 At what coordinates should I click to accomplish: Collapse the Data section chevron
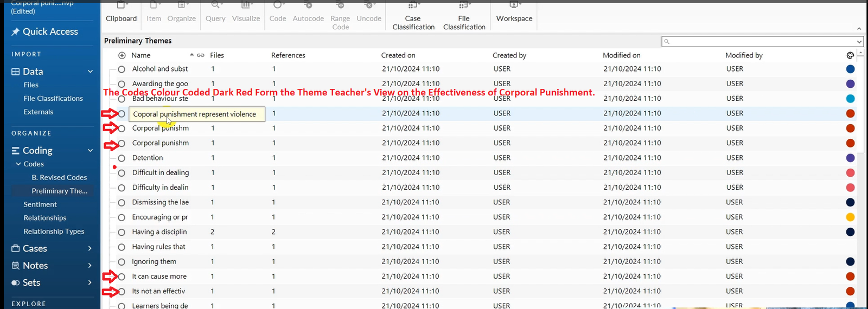pyautogui.click(x=90, y=72)
